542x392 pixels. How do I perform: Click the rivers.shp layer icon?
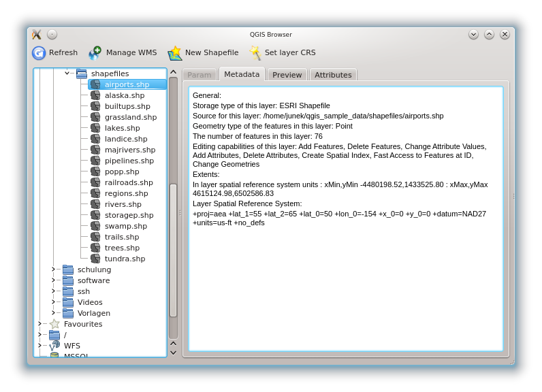(x=95, y=204)
